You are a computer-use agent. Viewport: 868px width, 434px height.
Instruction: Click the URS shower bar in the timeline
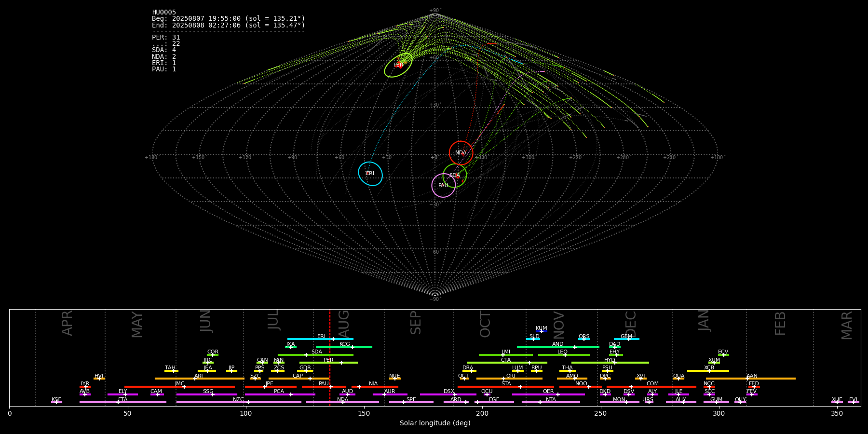(649, 402)
